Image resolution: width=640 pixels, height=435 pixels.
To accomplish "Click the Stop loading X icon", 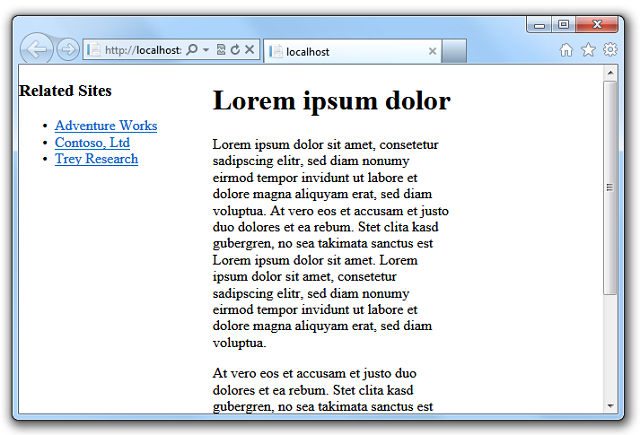I will click(x=249, y=50).
